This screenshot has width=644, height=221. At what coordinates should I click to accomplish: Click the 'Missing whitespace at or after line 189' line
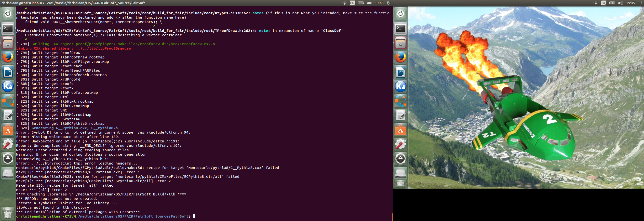[x=68, y=137]
